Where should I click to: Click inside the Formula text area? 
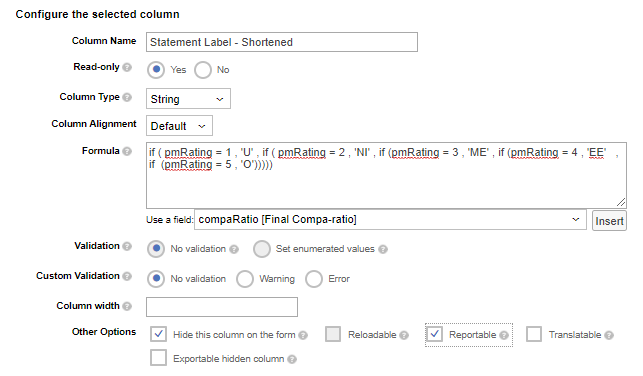[386, 175]
